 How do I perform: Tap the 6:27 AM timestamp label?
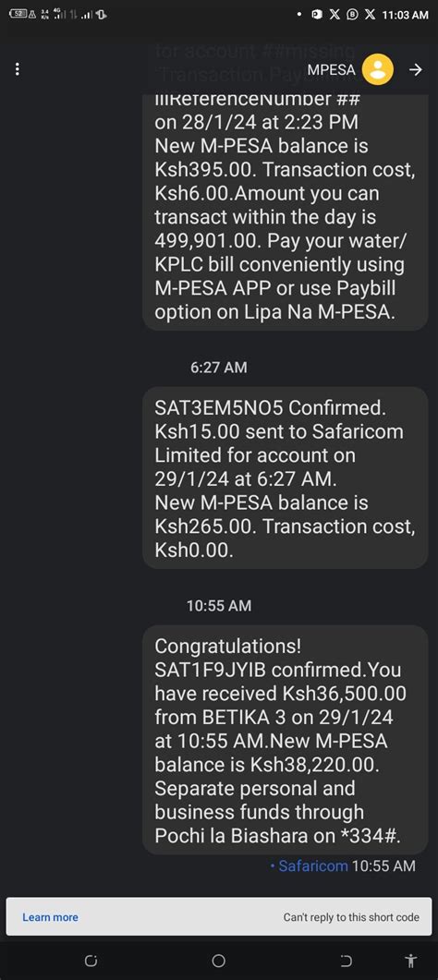point(219,368)
